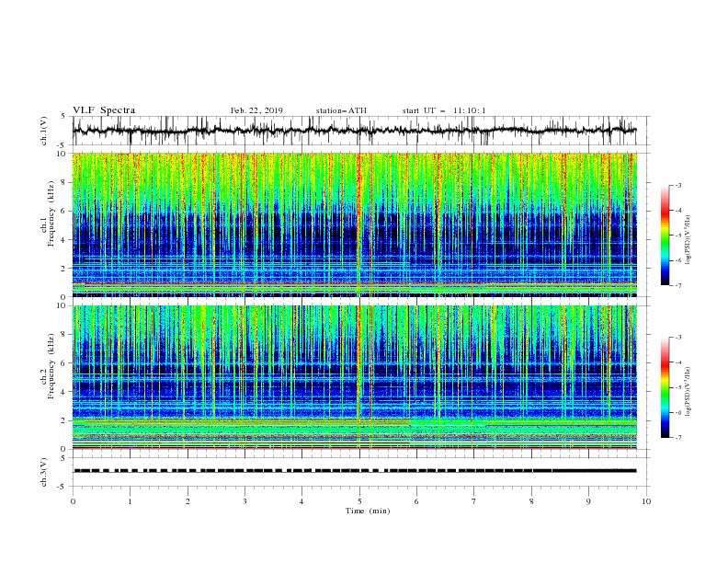The image size is (728, 563).
Task: Click the "8" kHz tick on ch.1 frequency axis
Action: point(63,182)
